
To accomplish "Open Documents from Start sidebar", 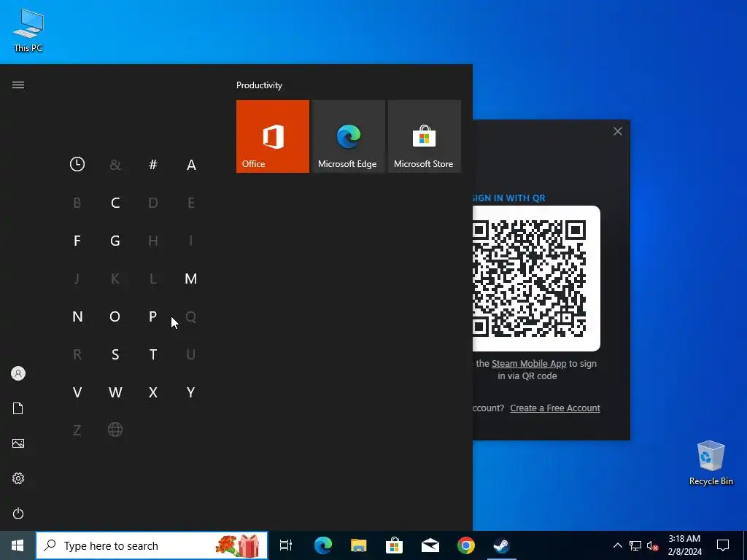I will tap(18, 408).
